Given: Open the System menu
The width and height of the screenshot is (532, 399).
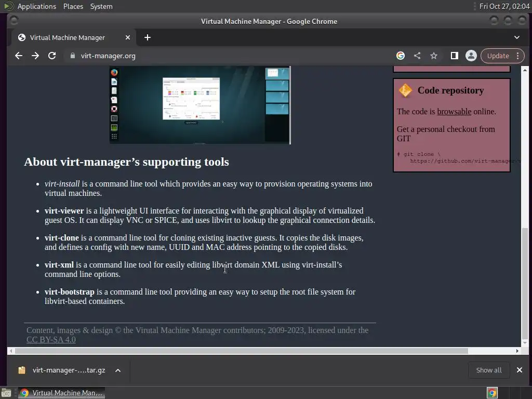Looking at the screenshot, I should (101, 6).
